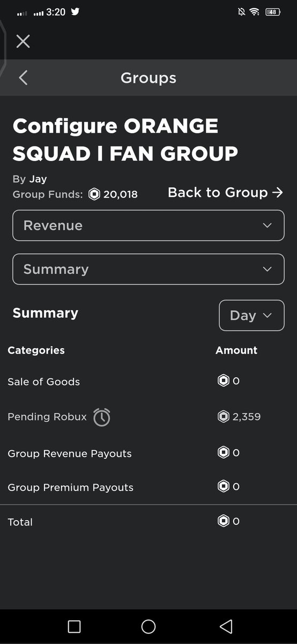297x644 pixels.
Task: Tap the Android back triangle button
Action: 226,626
